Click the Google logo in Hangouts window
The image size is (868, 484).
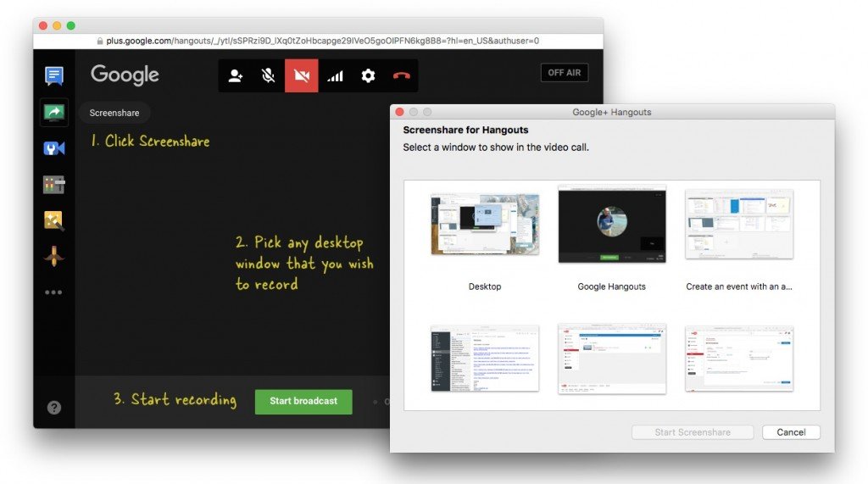pos(125,75)
